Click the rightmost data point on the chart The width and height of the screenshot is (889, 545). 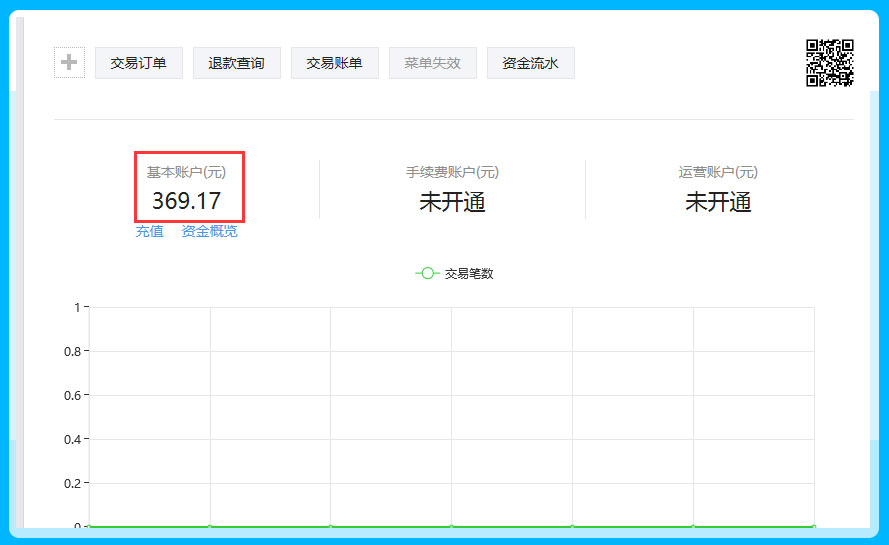[x=813, y=526]
